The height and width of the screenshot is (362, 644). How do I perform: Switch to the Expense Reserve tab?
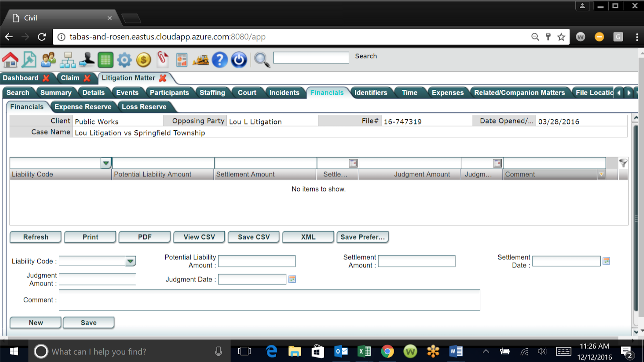[x=83, y=107]
